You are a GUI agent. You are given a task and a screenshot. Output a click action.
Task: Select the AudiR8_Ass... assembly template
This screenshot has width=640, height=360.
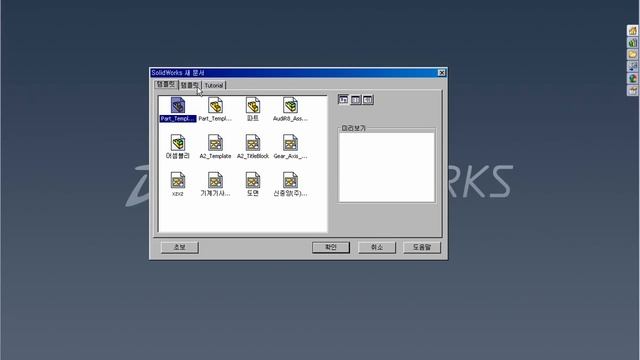(x=290, y=109)
